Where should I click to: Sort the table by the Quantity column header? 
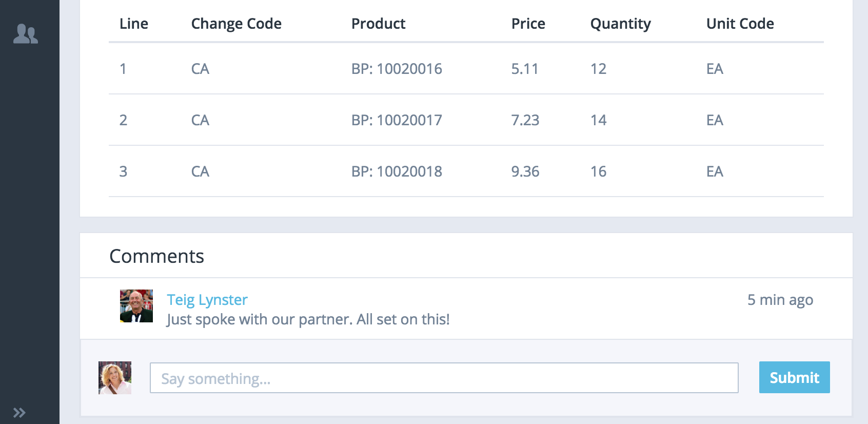click(621, 24)
